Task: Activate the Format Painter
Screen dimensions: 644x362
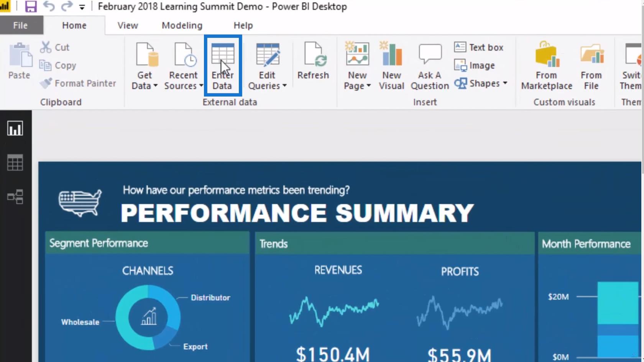Action: pos(78,83)
